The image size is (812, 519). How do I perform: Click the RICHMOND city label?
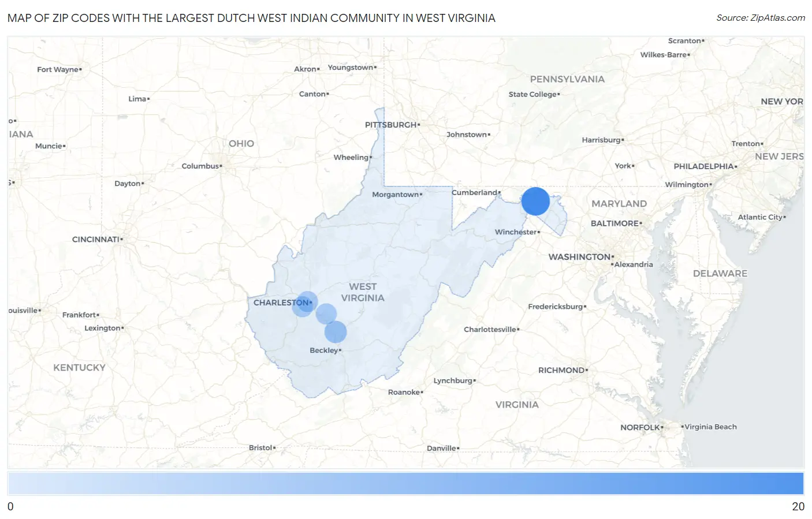(562, 370)
